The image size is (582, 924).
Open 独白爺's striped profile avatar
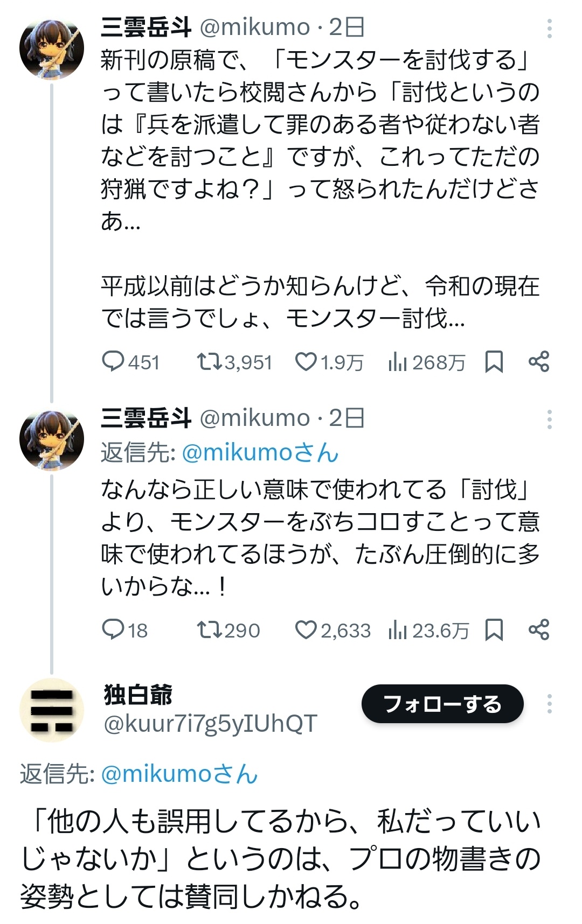click(x=52, y=710)
